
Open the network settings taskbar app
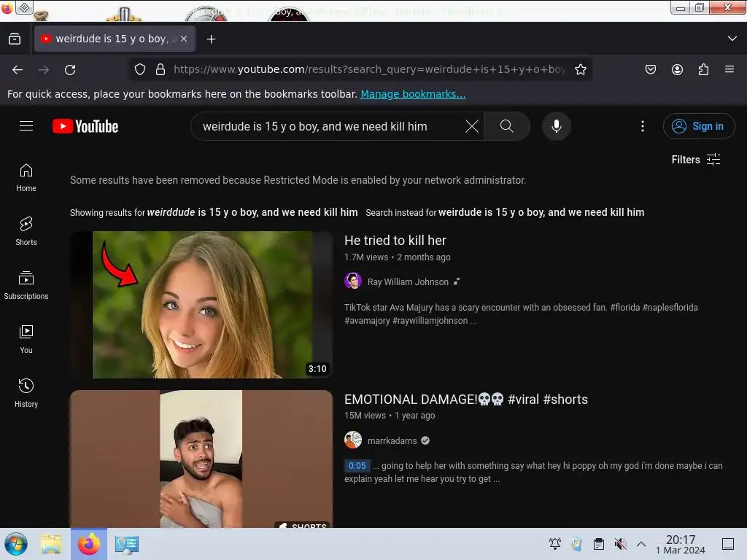click(x=127, y=544)
